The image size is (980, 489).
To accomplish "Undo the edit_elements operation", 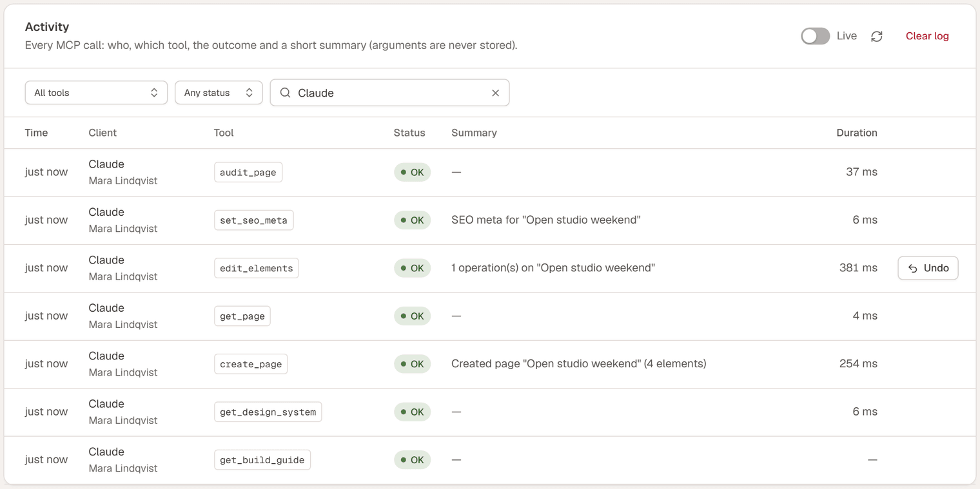I will pos(928,268).
